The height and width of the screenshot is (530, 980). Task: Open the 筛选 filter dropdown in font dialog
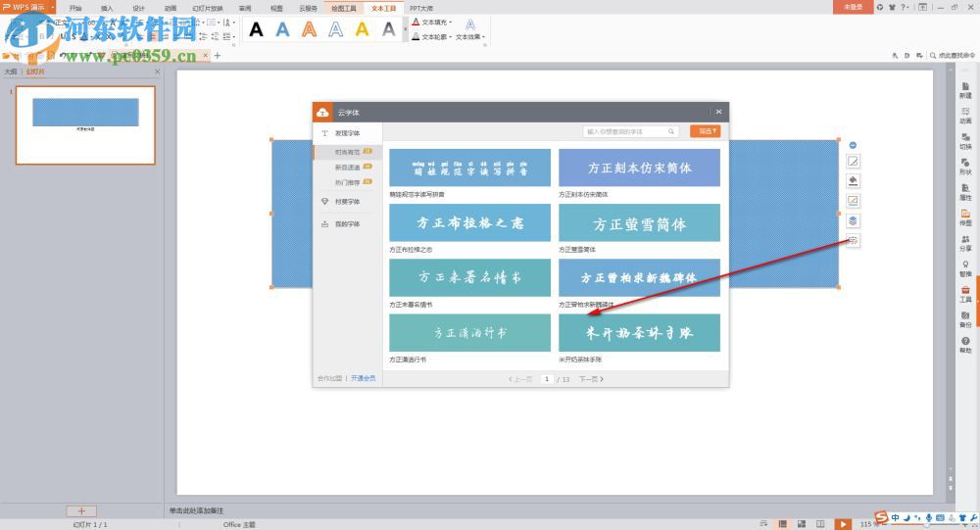pos(705,131)
